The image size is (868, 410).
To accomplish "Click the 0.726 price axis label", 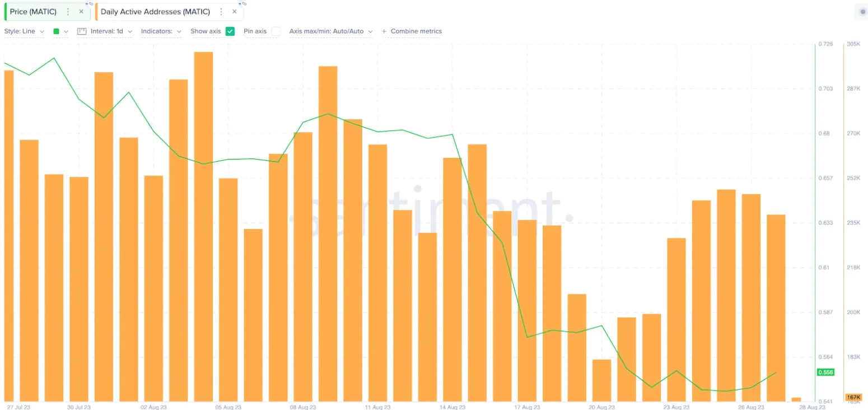I will coord(825,44).
